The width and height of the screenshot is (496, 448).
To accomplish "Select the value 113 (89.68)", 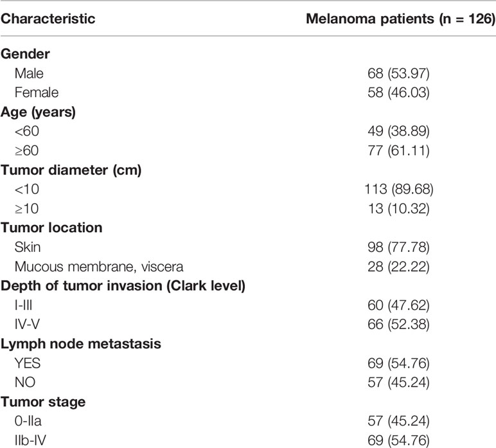I will point(398,189).
